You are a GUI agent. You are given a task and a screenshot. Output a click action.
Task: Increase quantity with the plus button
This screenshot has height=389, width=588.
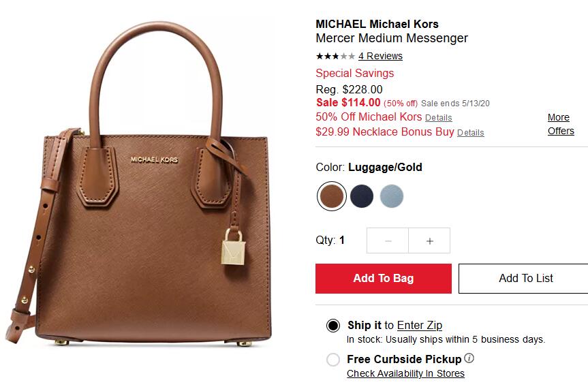(x=429, y=241)
